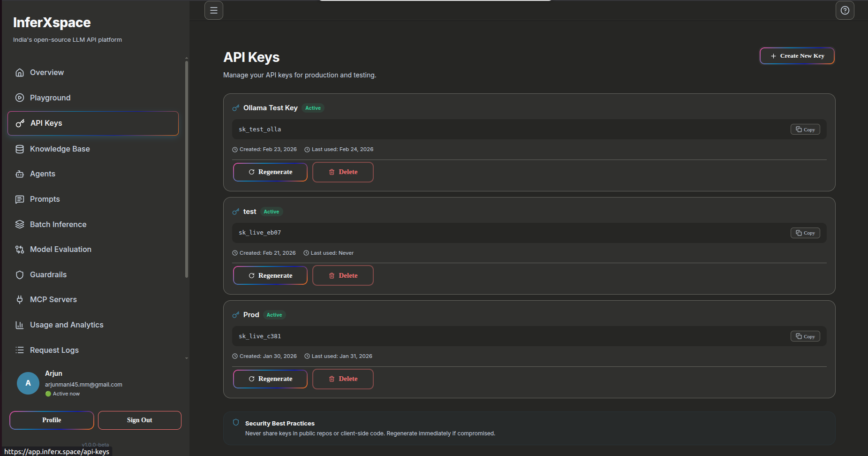Copy the Ollama Test Key value
The height and width of the screenshot is (456, 868).
click(x=805, y=129)
